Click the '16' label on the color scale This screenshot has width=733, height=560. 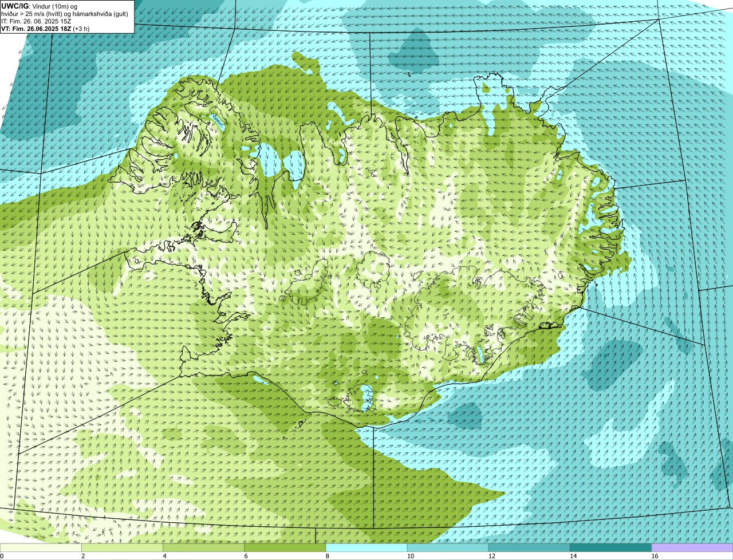(654, 556)
